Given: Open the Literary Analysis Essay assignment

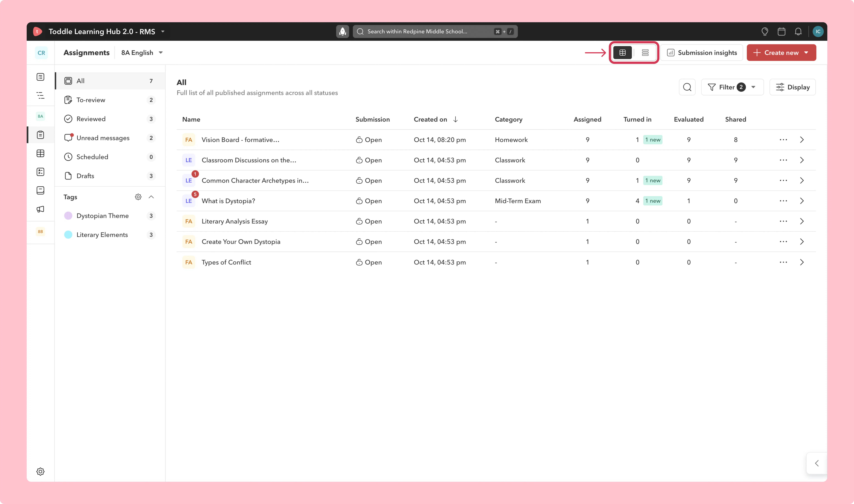Looking at the screenshot, I should pyautogui.click(x=234, y=221).
